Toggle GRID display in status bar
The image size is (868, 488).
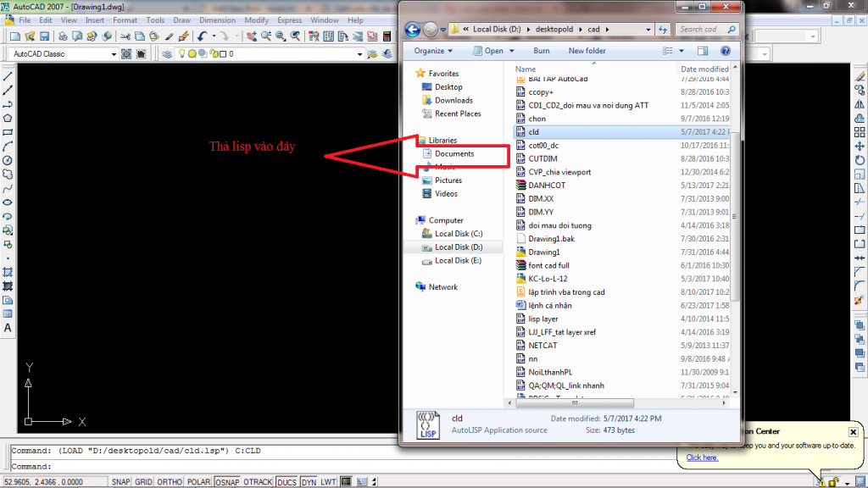pos(143,482)
